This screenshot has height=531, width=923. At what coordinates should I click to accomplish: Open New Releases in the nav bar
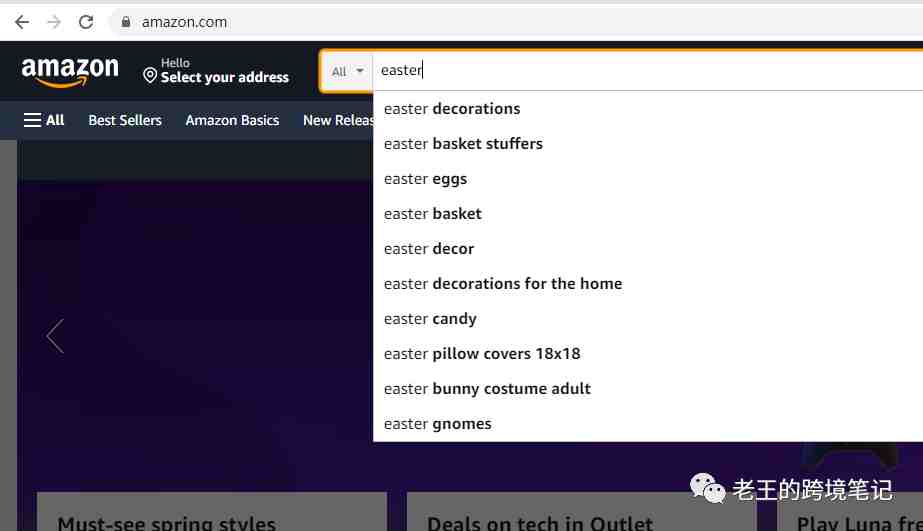(x=338, y=120)
